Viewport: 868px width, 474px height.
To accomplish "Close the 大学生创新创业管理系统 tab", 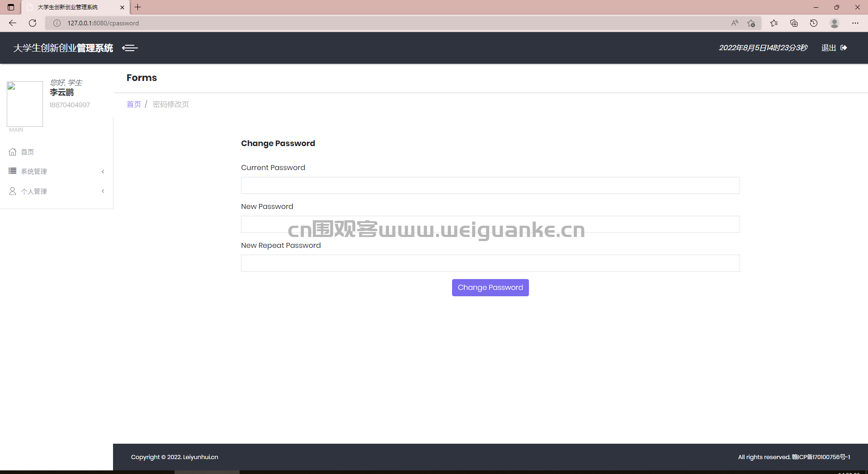I will [122, 7].
